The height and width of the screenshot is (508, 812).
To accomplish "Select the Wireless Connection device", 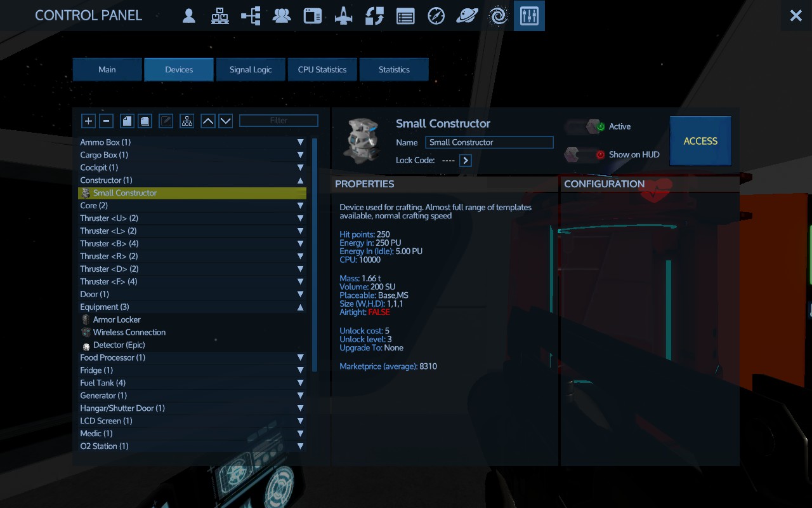I will click(x=192, y=332).
